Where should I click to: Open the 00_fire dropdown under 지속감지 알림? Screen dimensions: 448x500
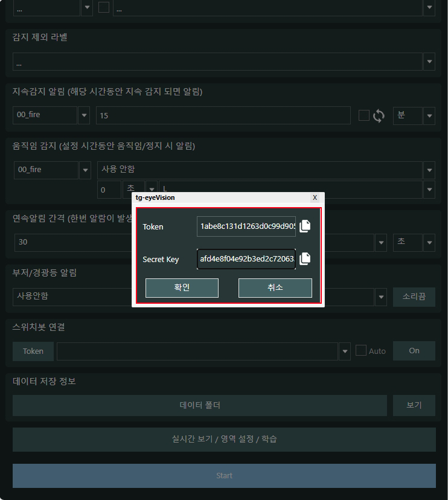click(x=84, y=115)
